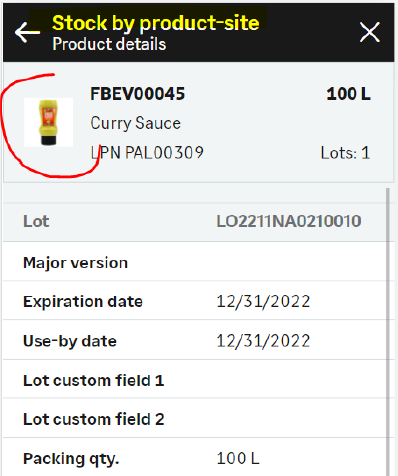Viewport: 398px width, 476px height.
Task: Click the Lot custom field 1 row
Action: click(x=196, y=380)
